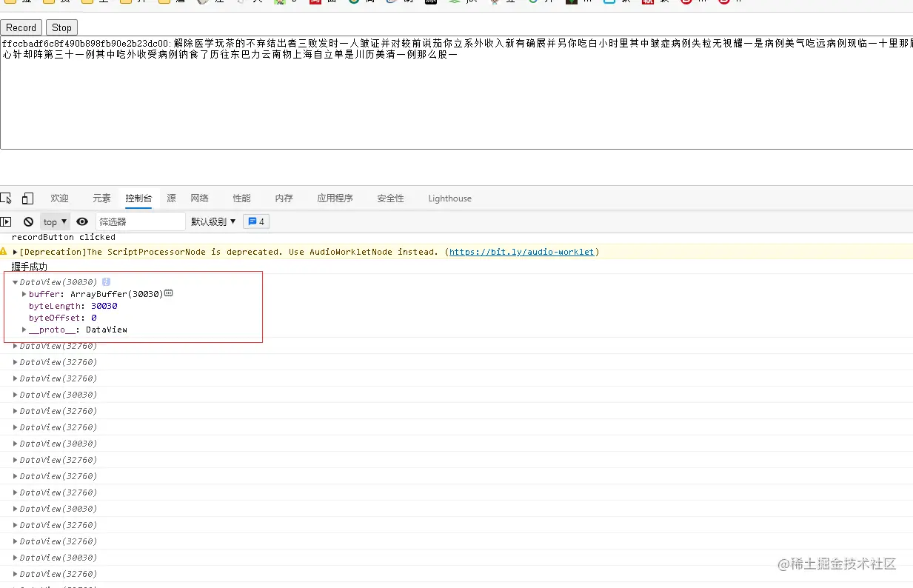Open memory inspector icon after ArrayBuffer(30030)
The image size is (913, 588).
pyautogui.click(x=169, y=293)
